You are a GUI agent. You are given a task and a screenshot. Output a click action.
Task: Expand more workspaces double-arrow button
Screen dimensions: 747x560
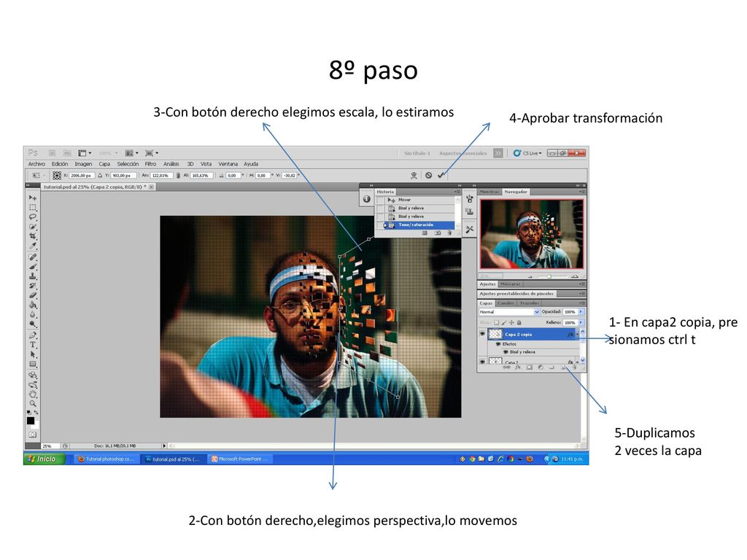click(498, 153)
